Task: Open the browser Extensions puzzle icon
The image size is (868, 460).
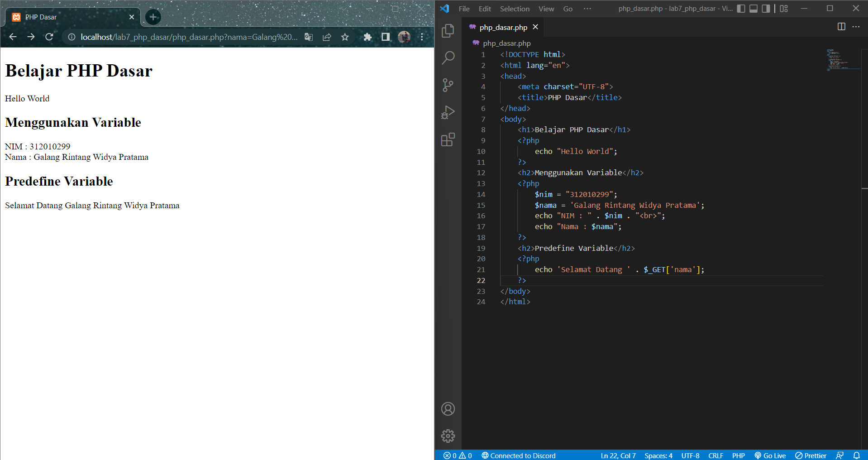Action: (x=367, y=37)
